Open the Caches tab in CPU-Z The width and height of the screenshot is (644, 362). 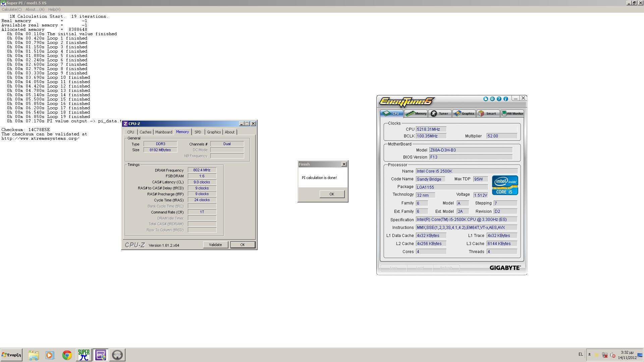tap(145, 132)
